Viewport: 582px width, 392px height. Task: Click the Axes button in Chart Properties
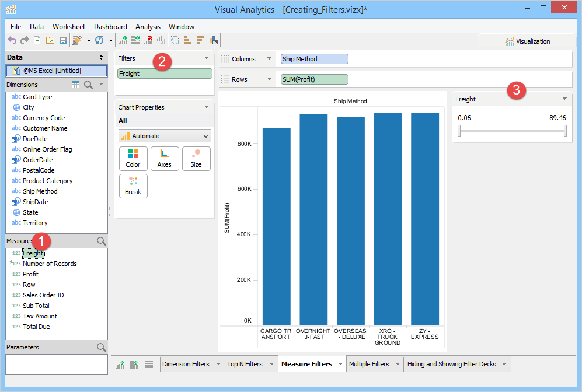click(165, 158)
